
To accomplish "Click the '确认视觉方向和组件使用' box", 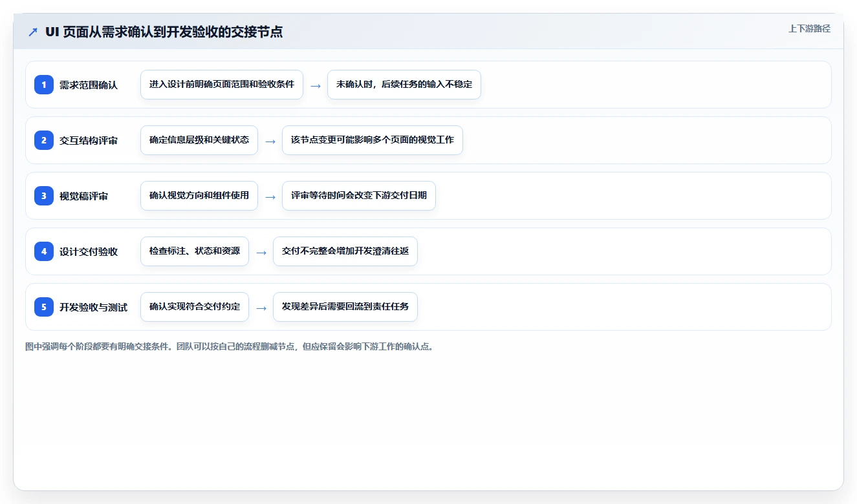I will point(199,196).
